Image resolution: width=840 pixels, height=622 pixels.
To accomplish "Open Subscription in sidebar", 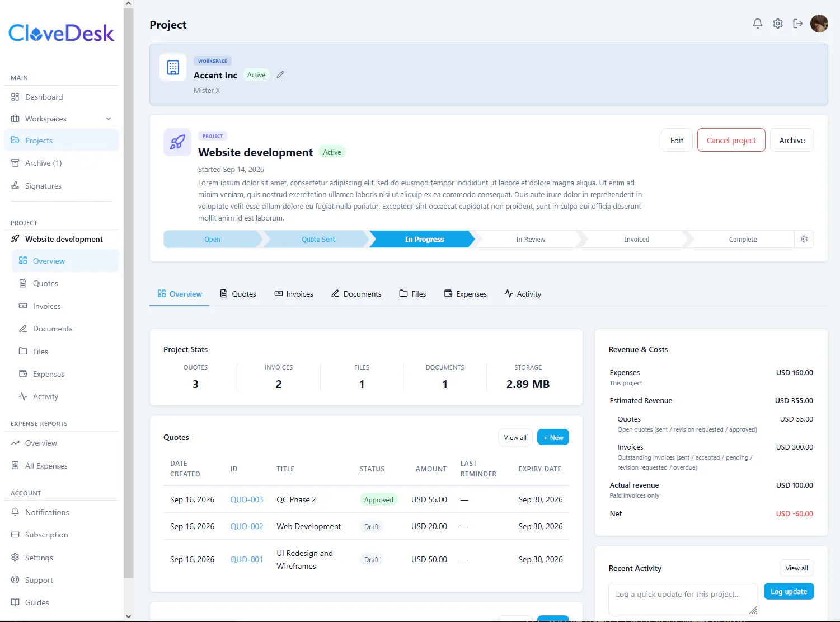I will coord(62,535).
